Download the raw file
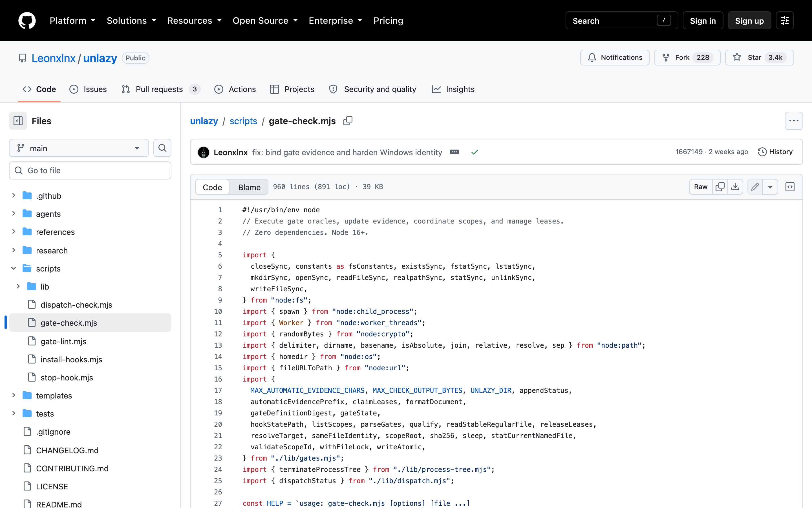This screenshot has height=508, width=812. [x=735, y=187]
